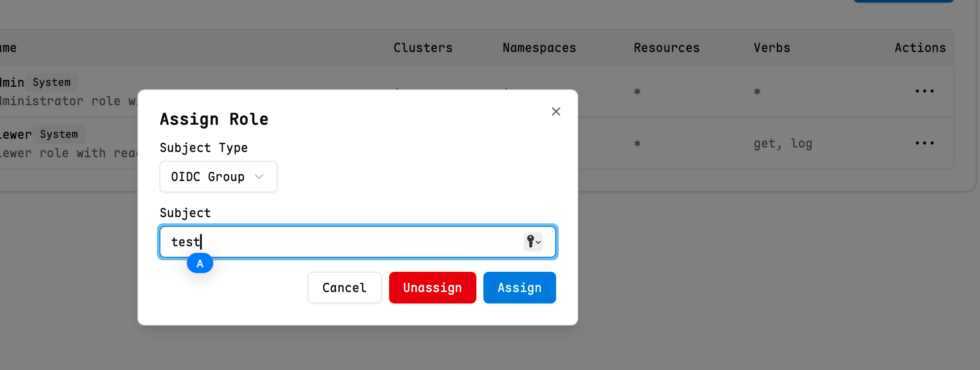Open the actions menu for admin role

(x=924, y=91)
